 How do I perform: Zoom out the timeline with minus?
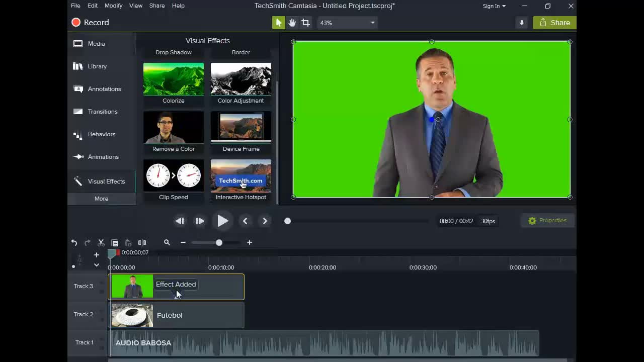(x=183, y=242)
